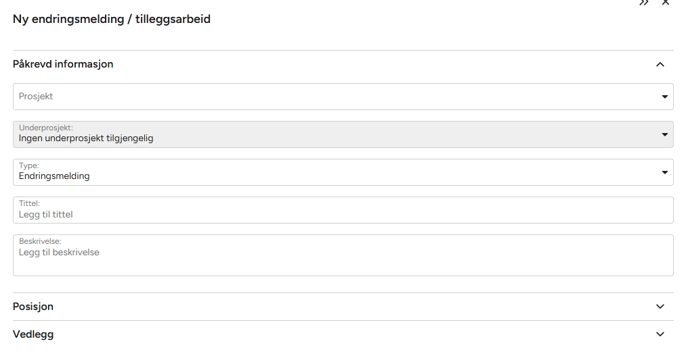Viewport: 688px width, 360px height.
Task: Click the Type: field label
Action: (x=29, y=166)
